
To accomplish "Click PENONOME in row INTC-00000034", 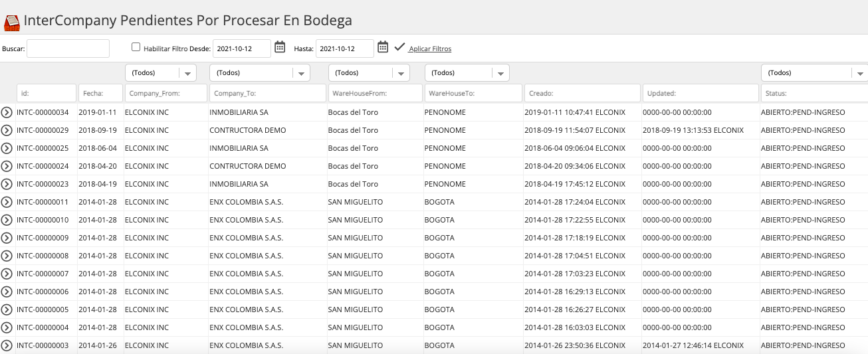I will (445, 112).
